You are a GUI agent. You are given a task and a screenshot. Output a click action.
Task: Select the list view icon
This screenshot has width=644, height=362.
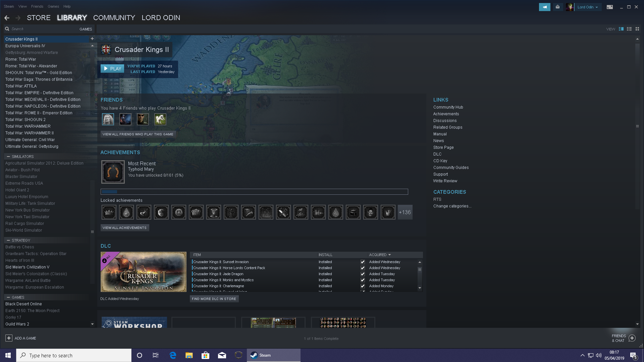click(x=629, y=29)
